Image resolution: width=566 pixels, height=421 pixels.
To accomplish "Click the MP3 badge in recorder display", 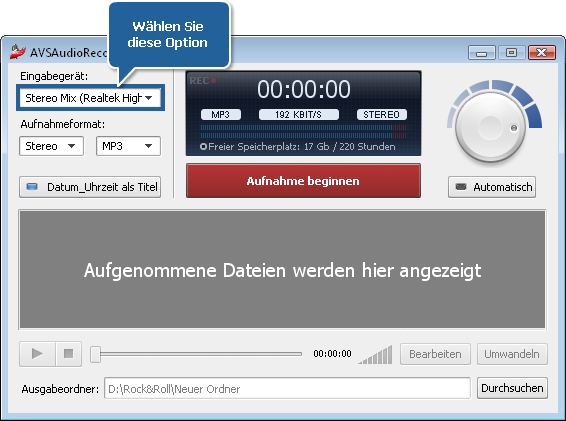I will tap(221, 114).
